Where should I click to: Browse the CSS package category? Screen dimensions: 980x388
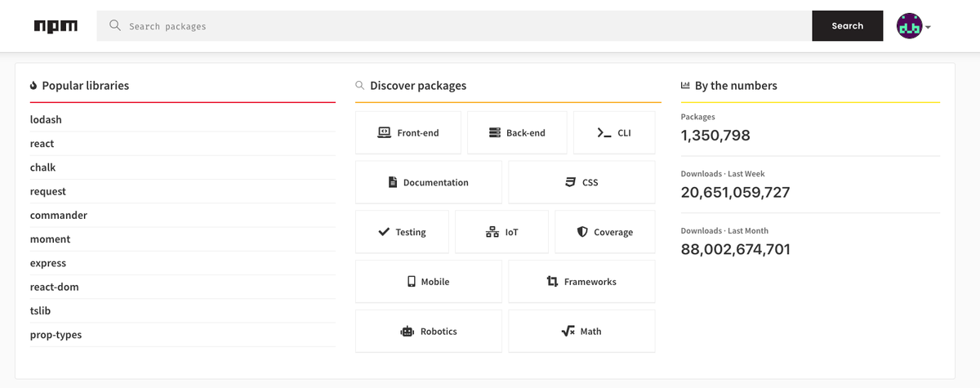pos(581,182)
